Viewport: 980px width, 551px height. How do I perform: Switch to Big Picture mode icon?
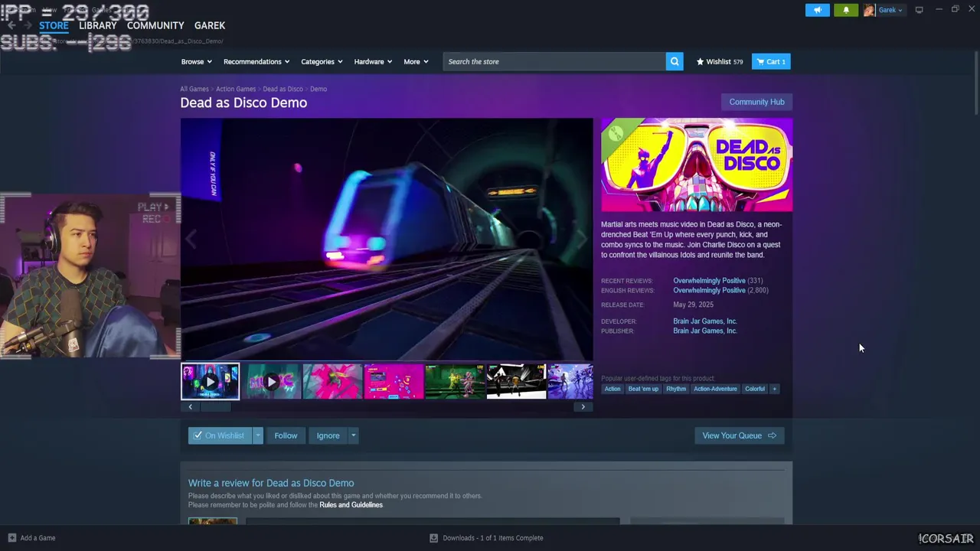[919, 10]
